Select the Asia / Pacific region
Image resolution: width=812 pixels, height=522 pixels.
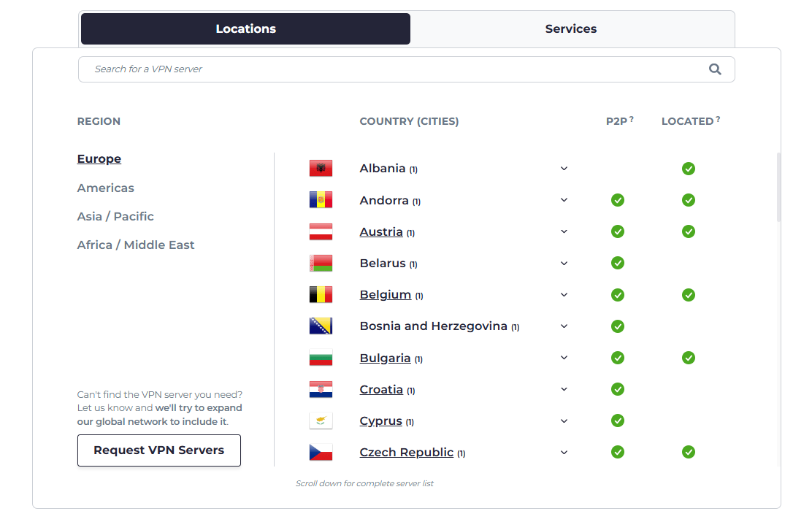tap(115, 217)
